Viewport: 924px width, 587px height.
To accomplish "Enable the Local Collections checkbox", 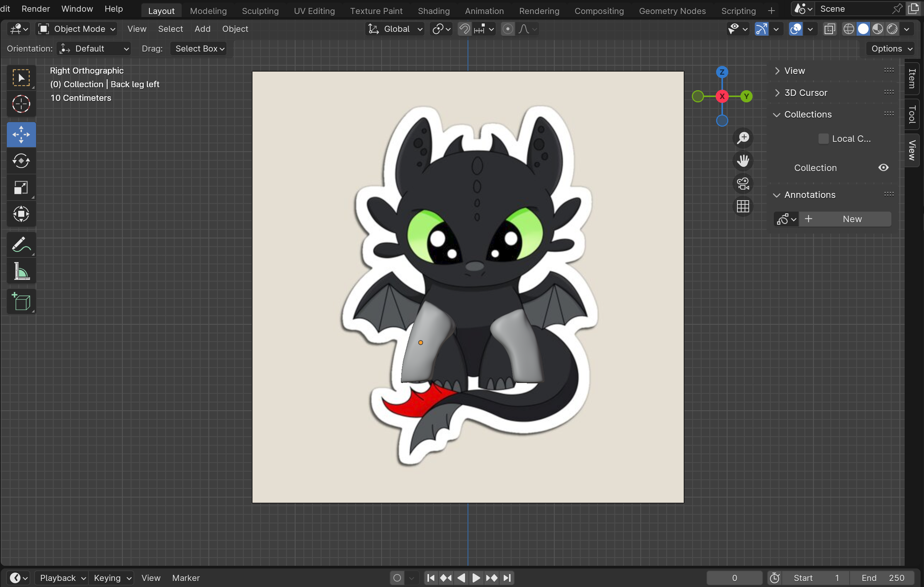I will click(824, 139).
